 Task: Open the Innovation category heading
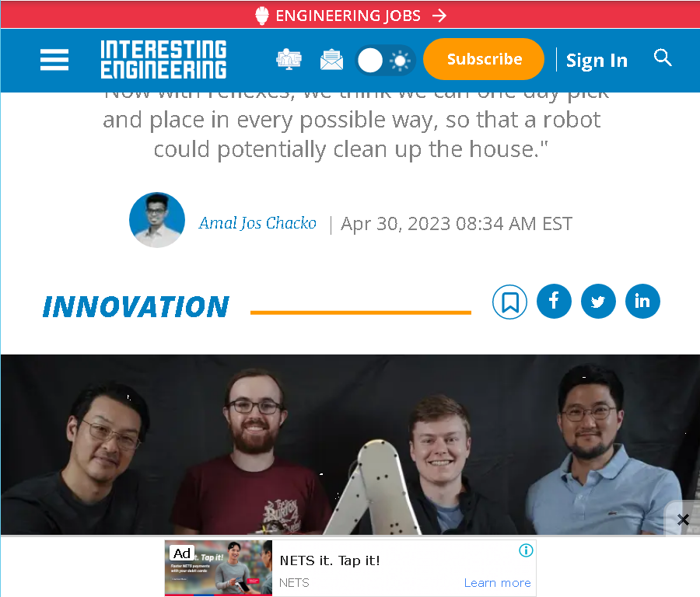click(x=136, y=307)
